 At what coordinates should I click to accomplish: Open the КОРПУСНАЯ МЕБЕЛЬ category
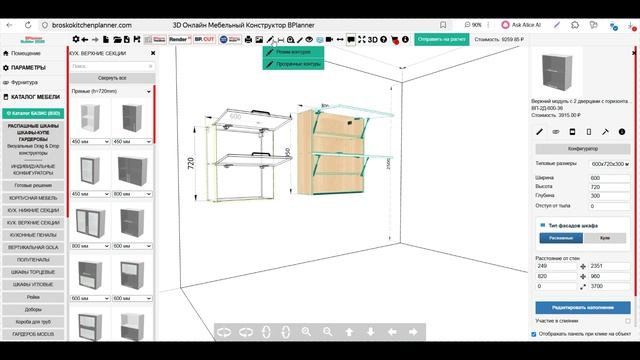point(33,198)
